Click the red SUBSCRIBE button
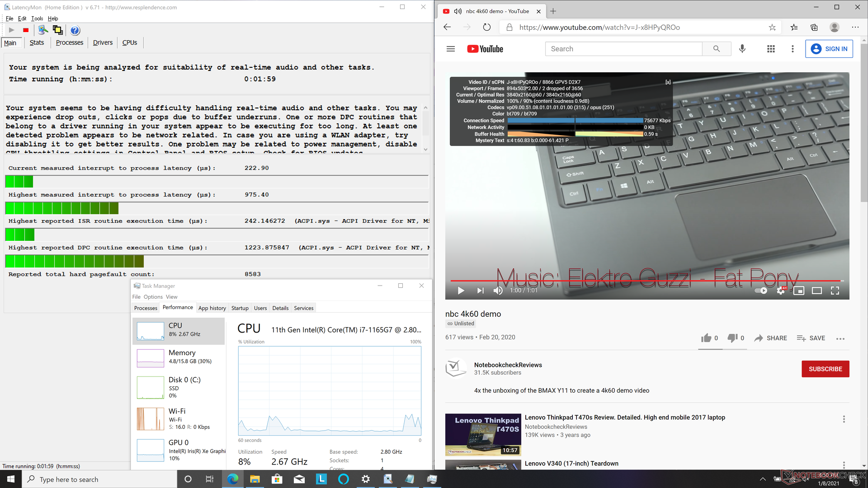Screen dimensions: 868x488 click(825, 369)
